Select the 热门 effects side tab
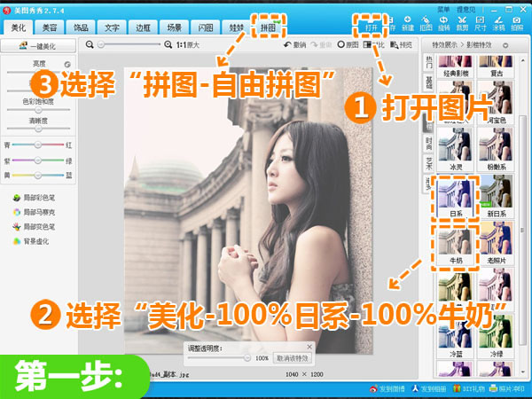Image resolution: width=532 pixels, height=399 pixels. 429,63
